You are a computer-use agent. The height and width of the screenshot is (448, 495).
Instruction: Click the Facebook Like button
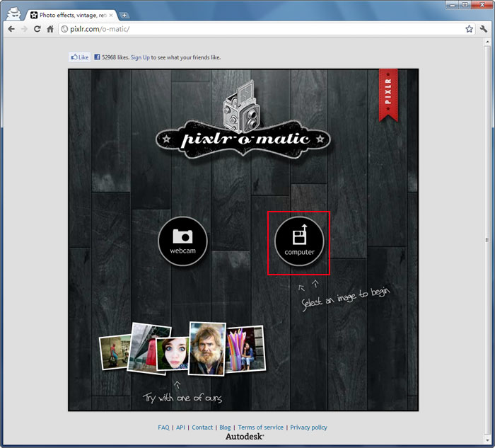click(x=79, y=57)
